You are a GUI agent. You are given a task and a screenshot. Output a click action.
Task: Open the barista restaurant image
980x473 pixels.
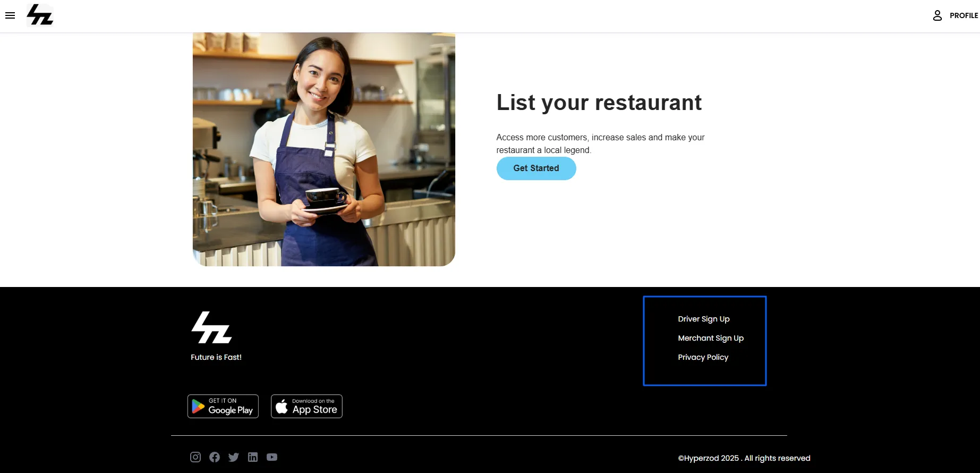tap(324, 149)
